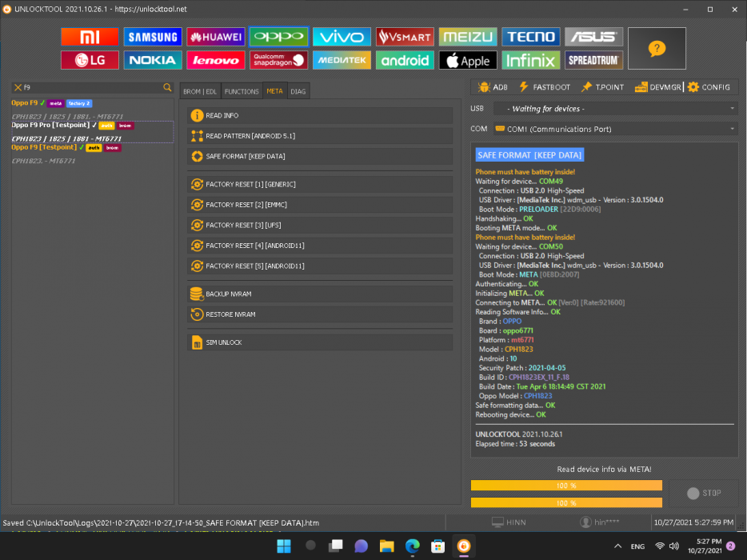
Task: Click the upper 100 % progress bar
Action: tap(566, 485)
